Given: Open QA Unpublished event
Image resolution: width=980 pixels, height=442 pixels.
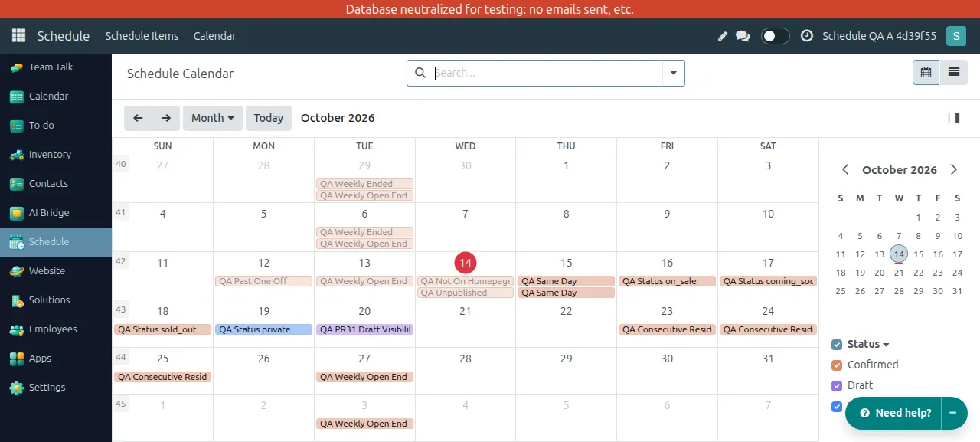Looking at the screenshot, I should [465, 293].
